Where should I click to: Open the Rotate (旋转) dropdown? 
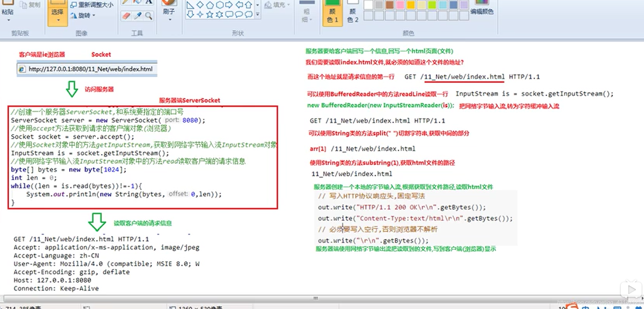coord(83,15)
